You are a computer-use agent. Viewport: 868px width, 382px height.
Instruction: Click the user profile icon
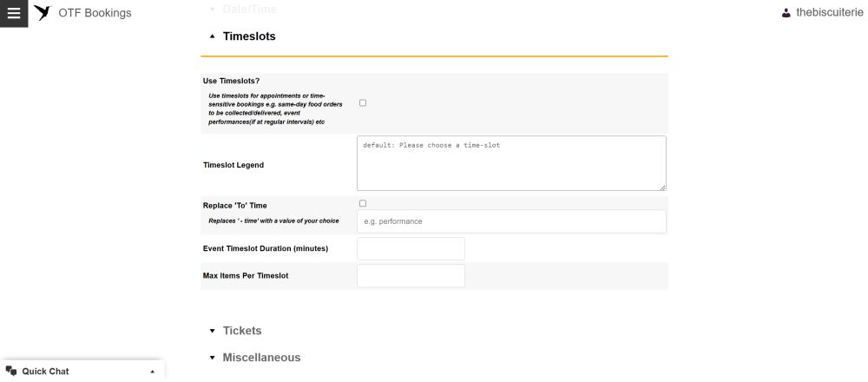(786, 13)
